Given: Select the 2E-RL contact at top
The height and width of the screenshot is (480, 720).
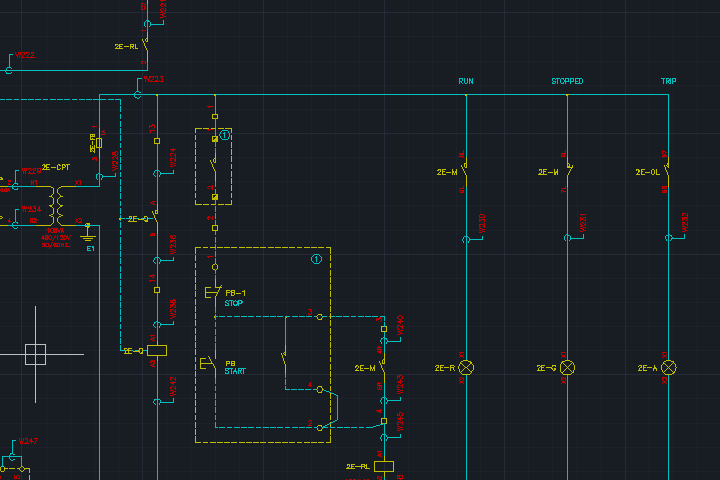Looking at the screenshot, I should pyautogui.click(x=146, y=46).
